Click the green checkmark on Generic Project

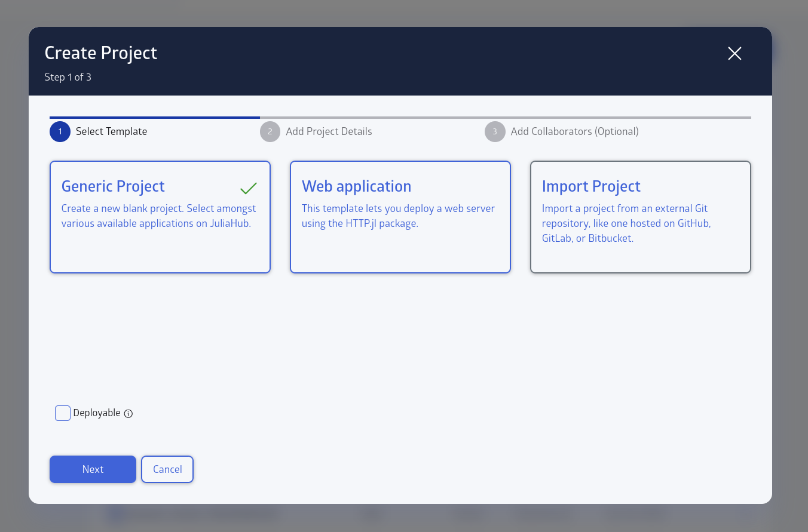coord(249,188)
